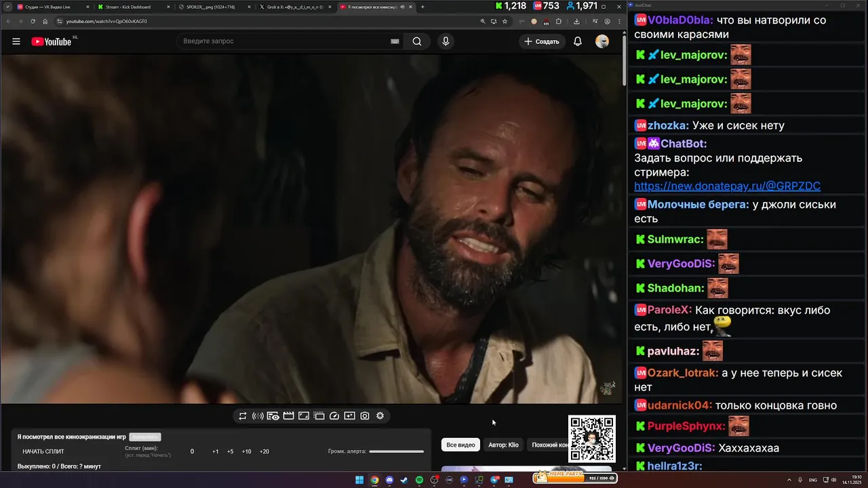868x488 pixels.
Task: Click the +10 split minutes button
Action: click(246, 451)
